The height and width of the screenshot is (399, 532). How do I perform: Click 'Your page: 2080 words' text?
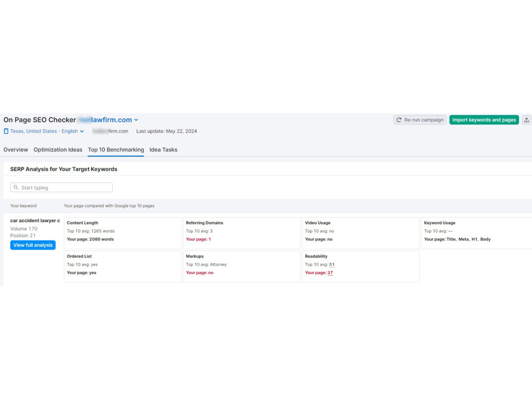90,239
